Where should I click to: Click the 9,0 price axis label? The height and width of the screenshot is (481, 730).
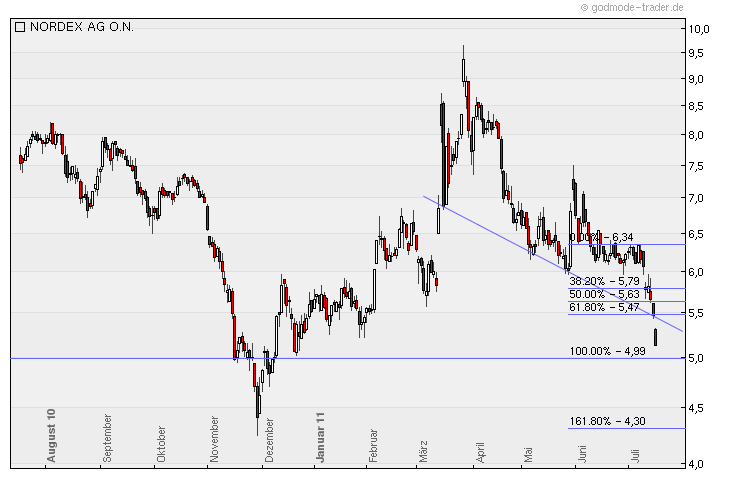click(x=696, y=79)
